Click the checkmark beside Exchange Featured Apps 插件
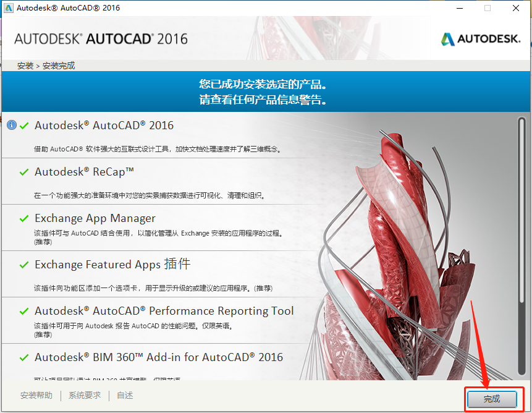532x413 pixels. (24, 265)
